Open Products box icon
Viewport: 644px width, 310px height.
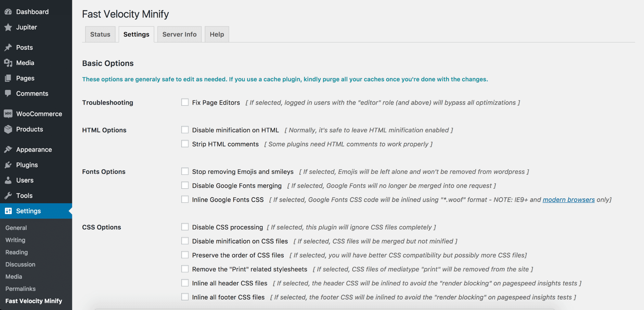pos(8,129)
